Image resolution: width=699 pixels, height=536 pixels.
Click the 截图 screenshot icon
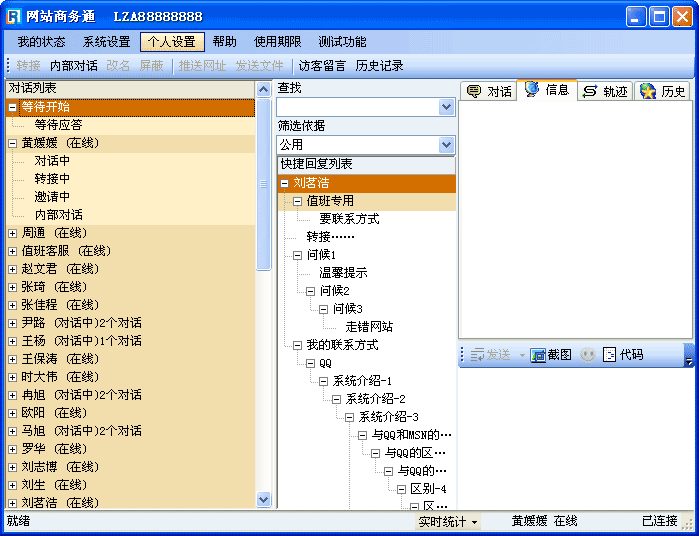coord(538,355)
